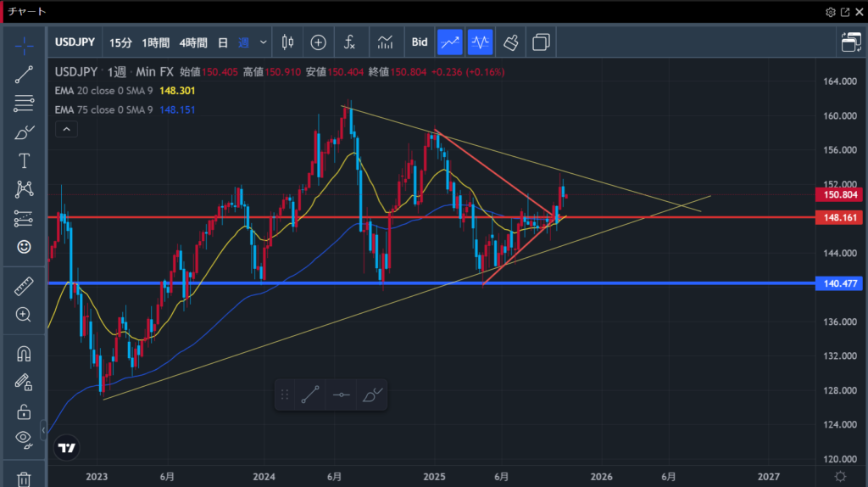Expand the timeframe dropdown arrow

[264, 42]
